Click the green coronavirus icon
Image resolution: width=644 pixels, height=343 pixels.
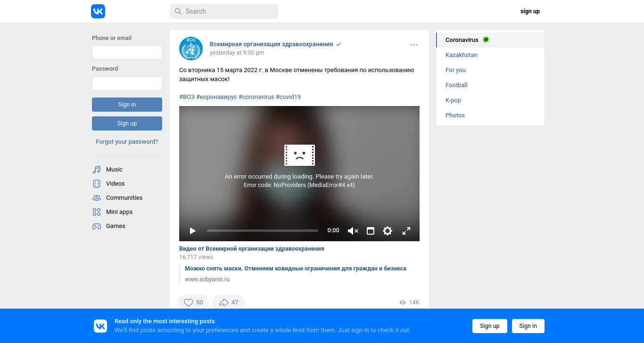coord(486,40)
